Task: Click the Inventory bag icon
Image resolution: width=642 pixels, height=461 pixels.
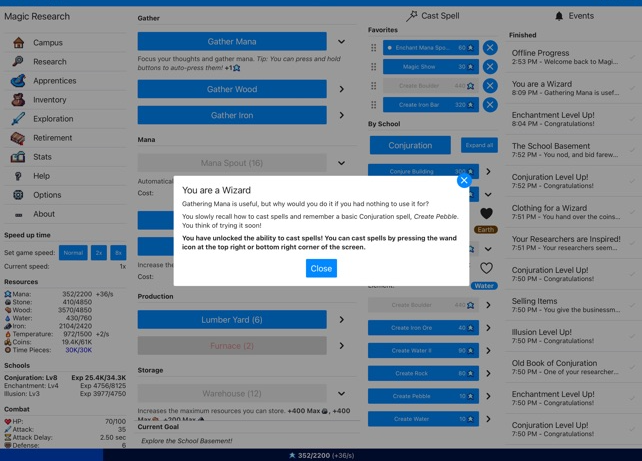Action: [x=18, y=99]
